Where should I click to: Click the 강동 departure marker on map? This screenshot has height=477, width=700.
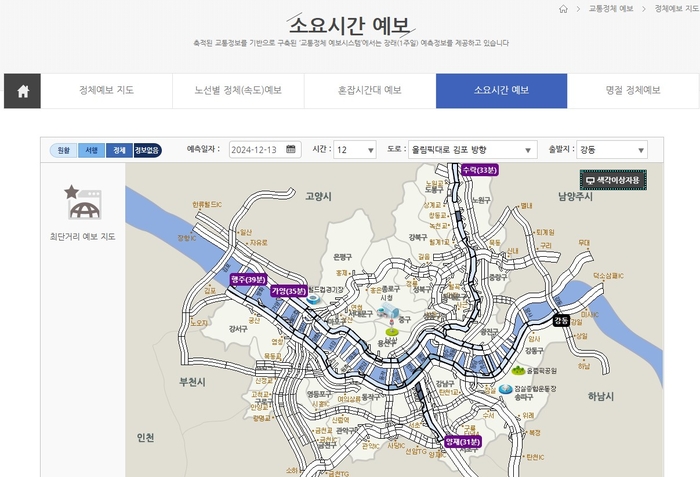561,320
